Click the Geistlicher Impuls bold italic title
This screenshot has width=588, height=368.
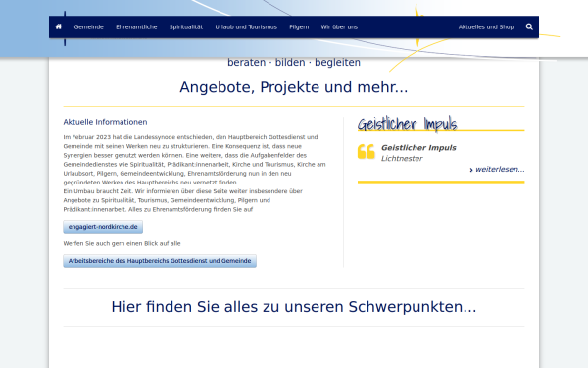(x=418, y=148)
